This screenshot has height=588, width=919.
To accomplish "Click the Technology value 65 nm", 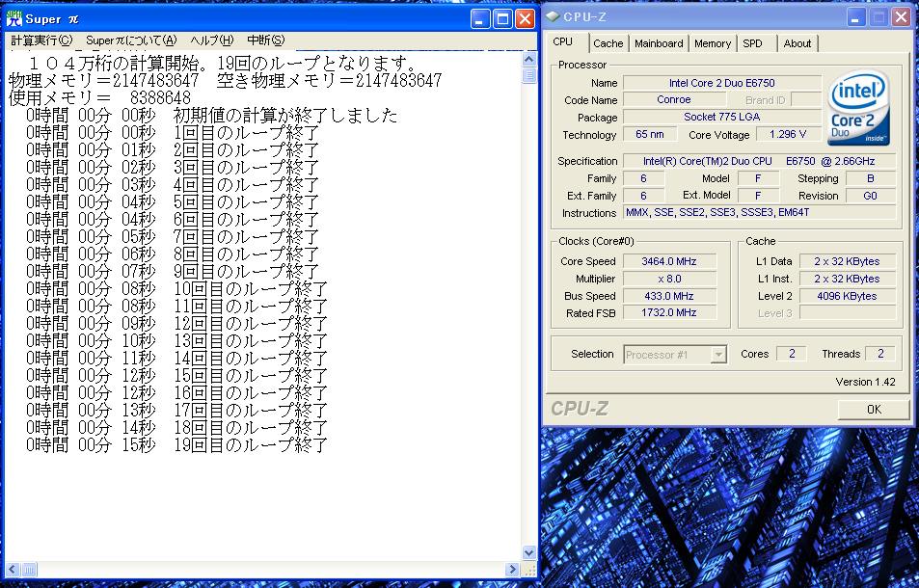I will [650, 134].
